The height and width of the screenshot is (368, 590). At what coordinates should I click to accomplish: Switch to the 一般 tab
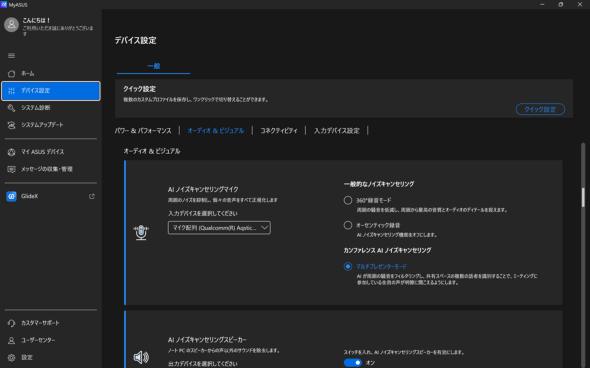[154, 66]
